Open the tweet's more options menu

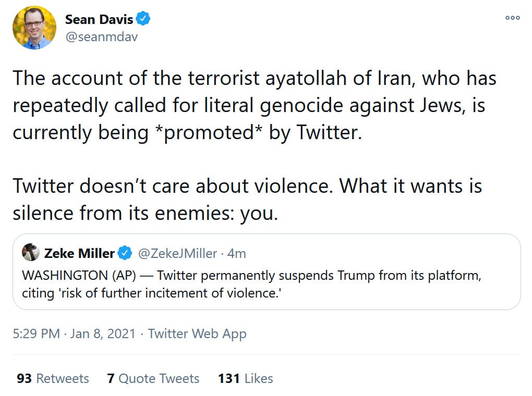[x=513, y=17]
